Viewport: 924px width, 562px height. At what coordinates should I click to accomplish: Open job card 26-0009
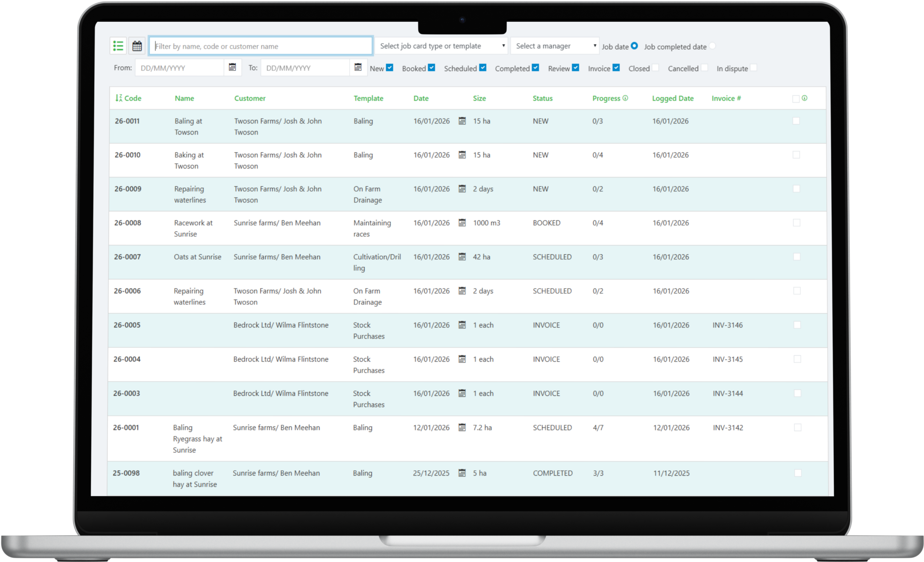click(128, 189)
